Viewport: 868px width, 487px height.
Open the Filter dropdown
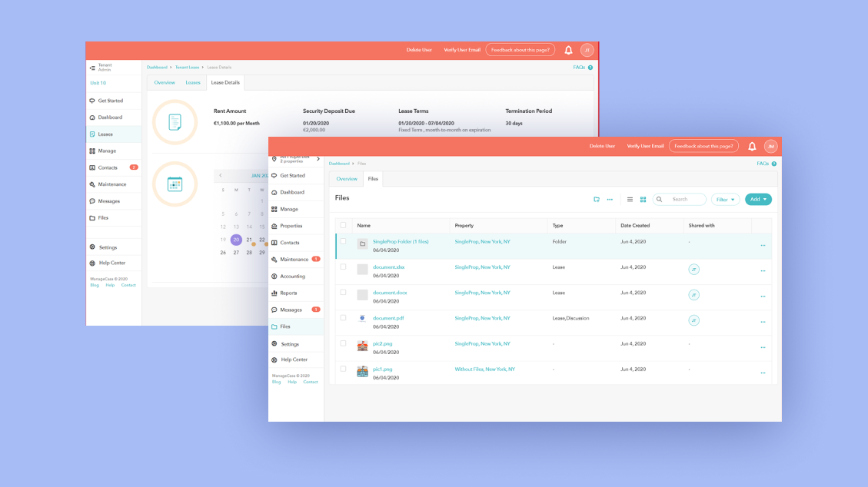[724, 200]
